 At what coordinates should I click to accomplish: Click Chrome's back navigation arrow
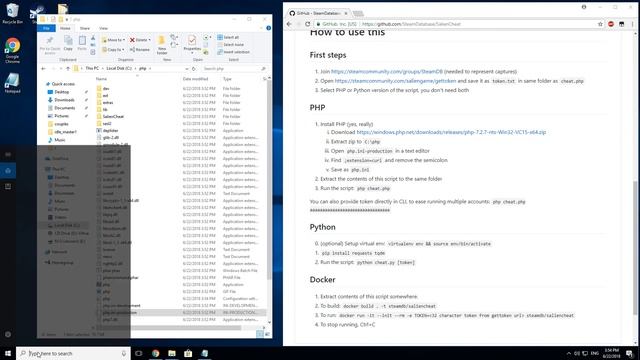[x=289, y=24]
